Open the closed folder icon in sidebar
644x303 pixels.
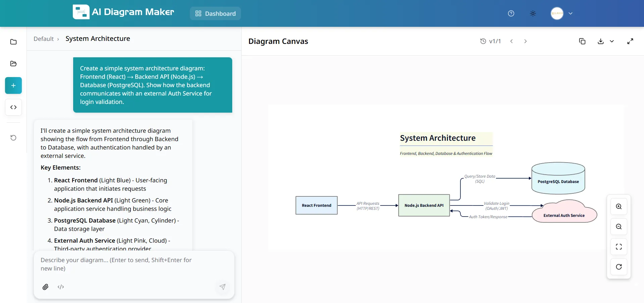(x=13, y=42)
